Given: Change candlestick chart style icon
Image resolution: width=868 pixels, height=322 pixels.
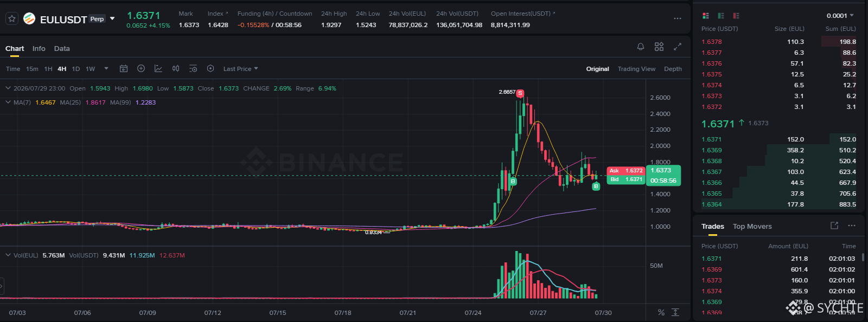Looking at the screenshot, I should [x=176, y=68].
